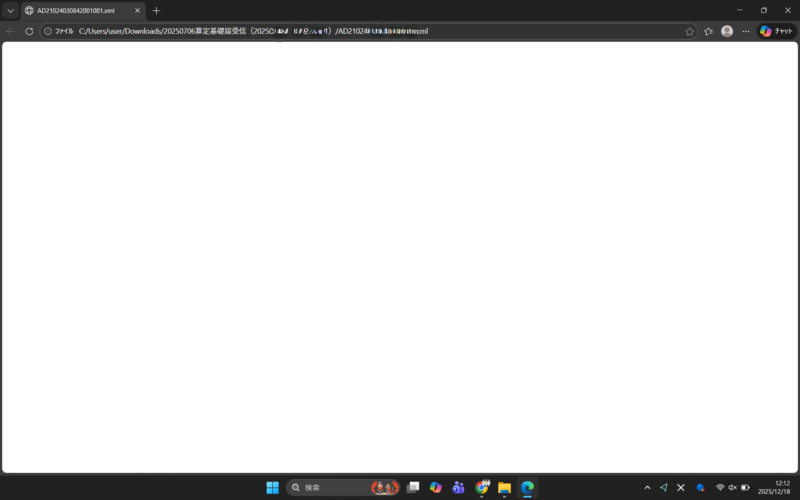The height and width of the screenshot is (500, 800).
Task: Select the AD21024030842001001.xml browser tab
Action: coord(83,10)
